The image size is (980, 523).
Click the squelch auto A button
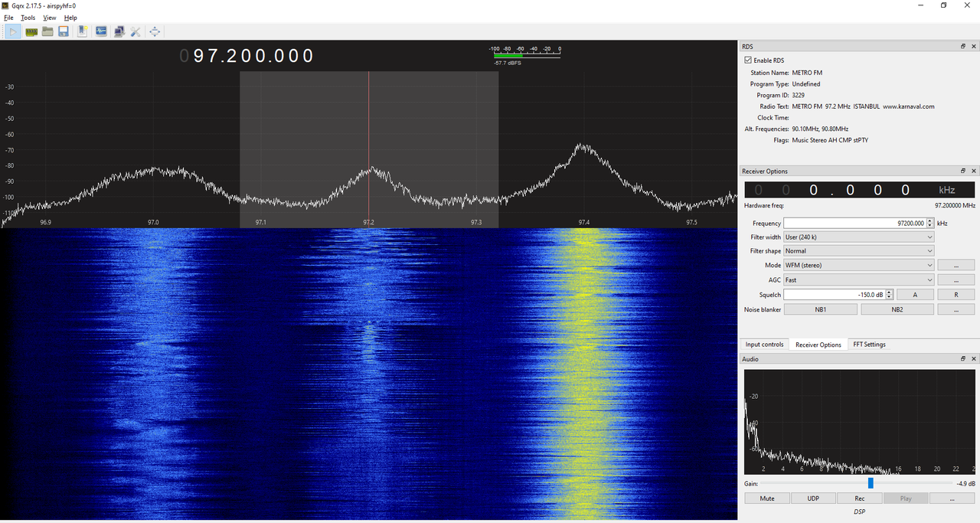tap(915, 295)
